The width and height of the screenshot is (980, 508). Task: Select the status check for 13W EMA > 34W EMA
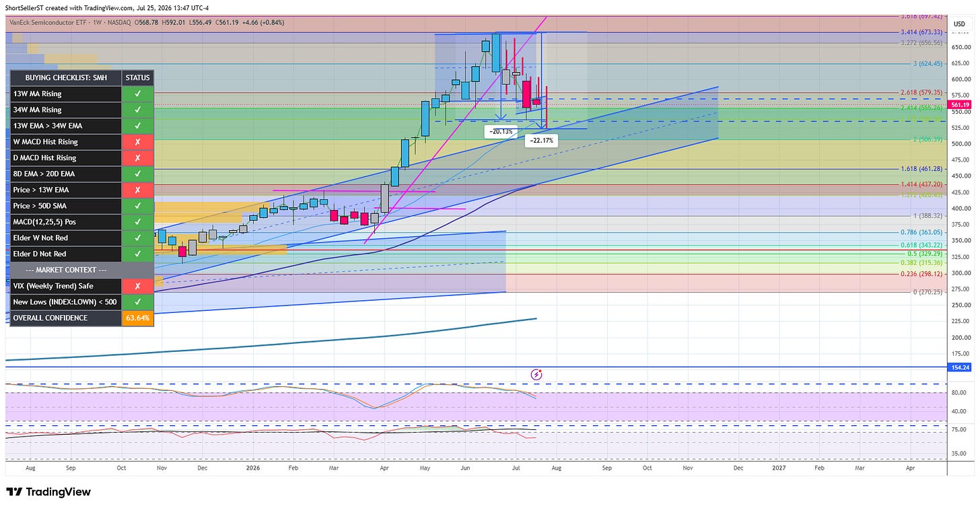pyautogui.click(x=138, y=126)
